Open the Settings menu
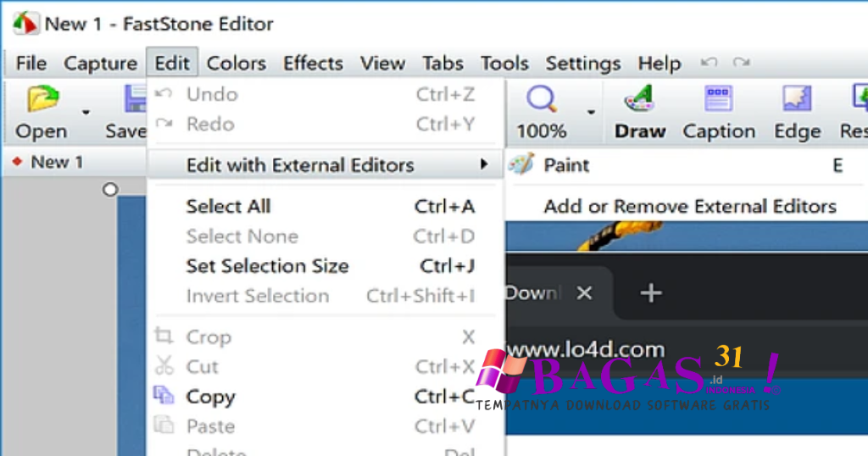Image resolution: width=868 pixels, height=456 pixels. click(583, 63)
